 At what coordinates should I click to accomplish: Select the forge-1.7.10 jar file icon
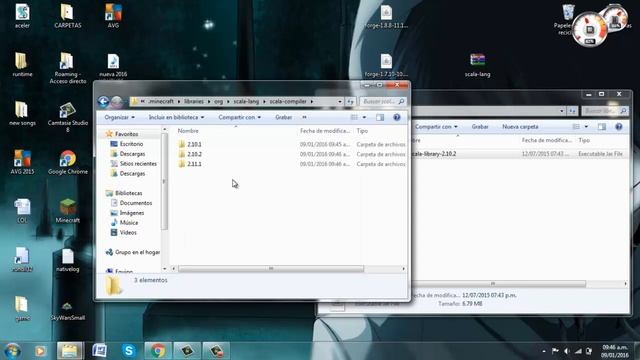point(386,65)
